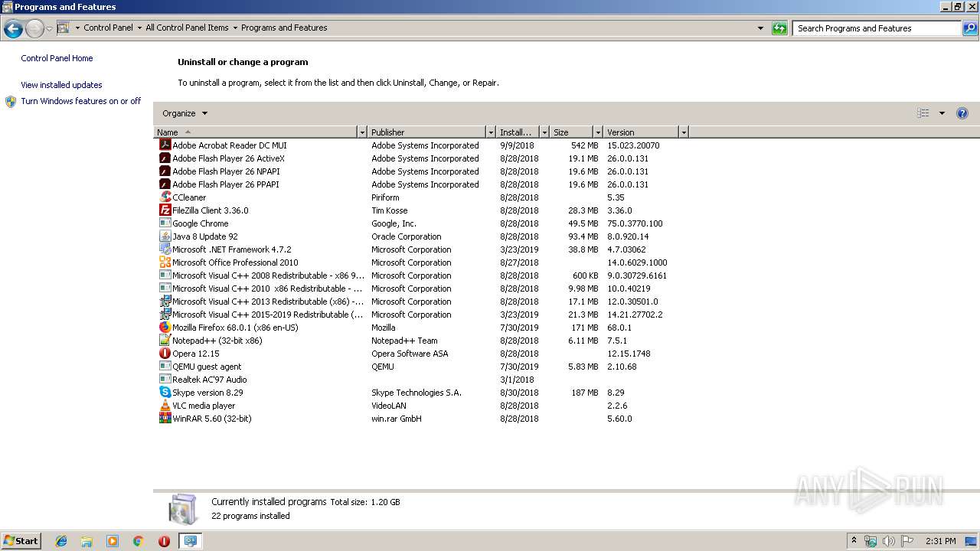
Task: Click the WinRAR 5.60 icon
Action: [x=165, y=418]
